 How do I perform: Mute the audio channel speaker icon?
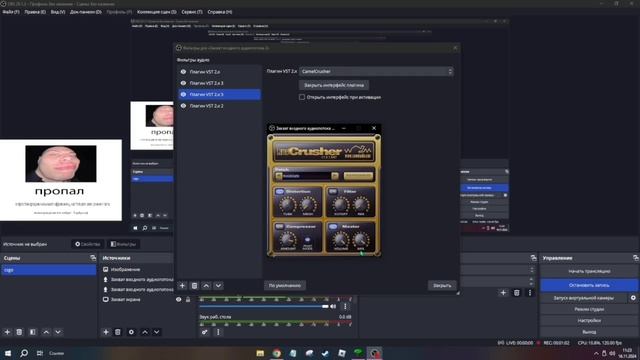(333, 306)
